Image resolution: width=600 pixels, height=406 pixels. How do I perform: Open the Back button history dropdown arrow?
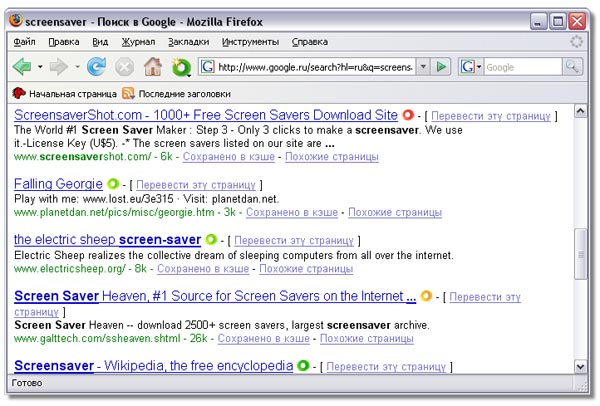click(x=40, y=67)
